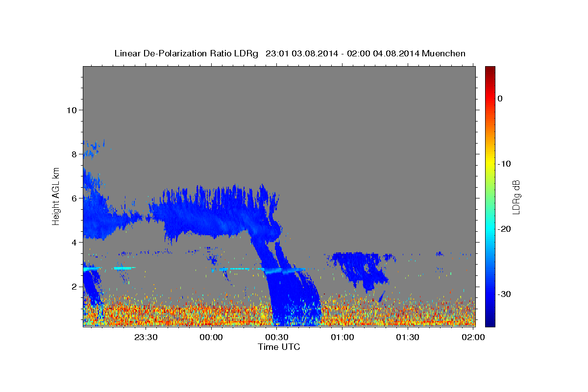The height and width of the screenshot is (392, 588).
Task: Click the 'Height AGL km' axis label
Action: (56, 196)
